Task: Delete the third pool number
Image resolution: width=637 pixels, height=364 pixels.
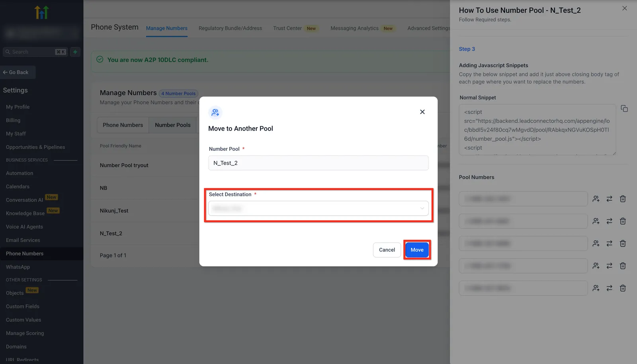Action: click(x=623, y=243)
